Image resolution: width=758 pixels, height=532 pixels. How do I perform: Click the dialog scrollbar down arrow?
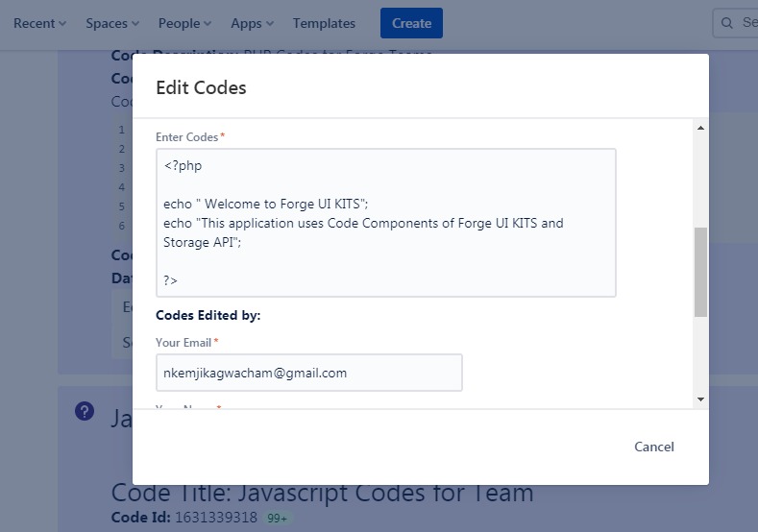tap(700, 399)
